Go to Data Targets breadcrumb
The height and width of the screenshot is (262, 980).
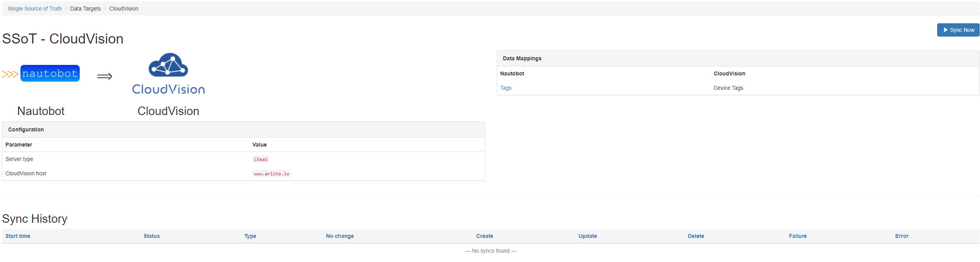[x=85, y=9]
